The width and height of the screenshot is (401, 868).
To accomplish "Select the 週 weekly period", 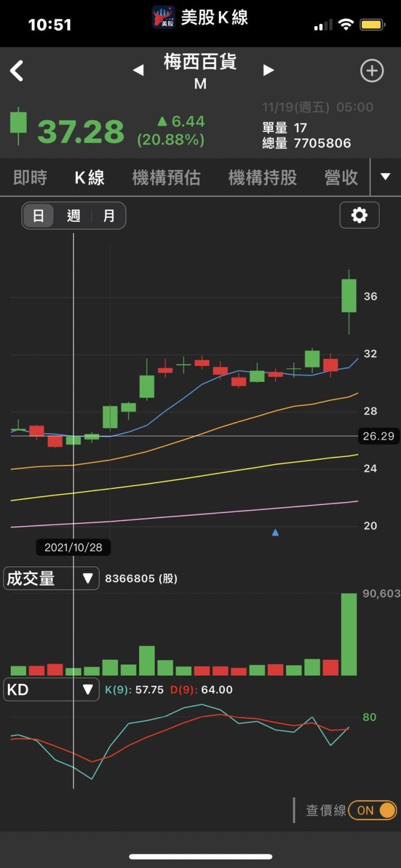I will [74, 215].
